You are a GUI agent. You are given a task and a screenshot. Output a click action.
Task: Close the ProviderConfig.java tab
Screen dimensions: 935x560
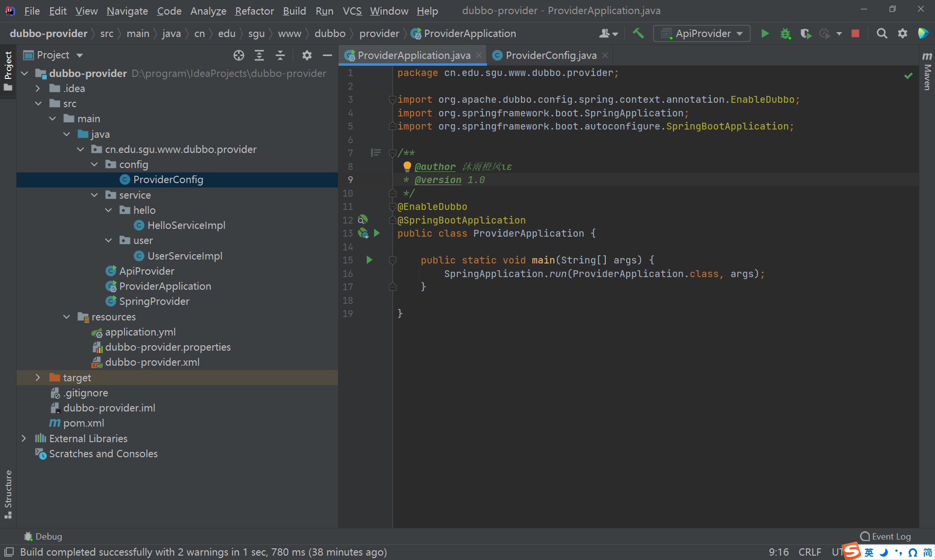tap(605, 56)
